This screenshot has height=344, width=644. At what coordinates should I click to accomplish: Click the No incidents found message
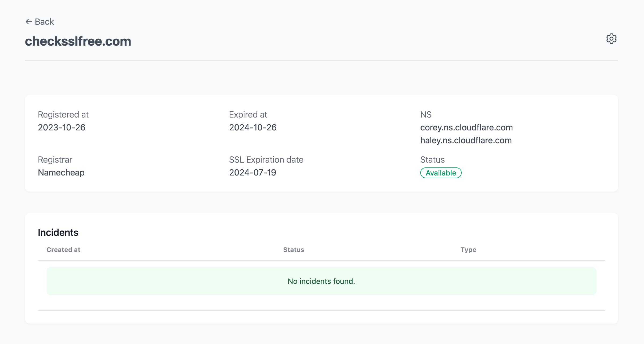[x=321, y=281]
